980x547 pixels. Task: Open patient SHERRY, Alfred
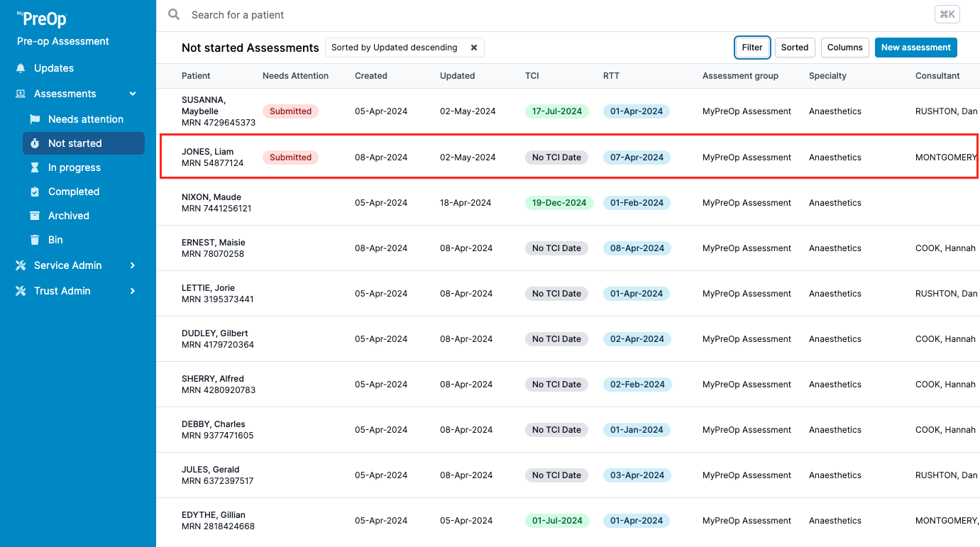pyautogui.click(x=568, y=385)
